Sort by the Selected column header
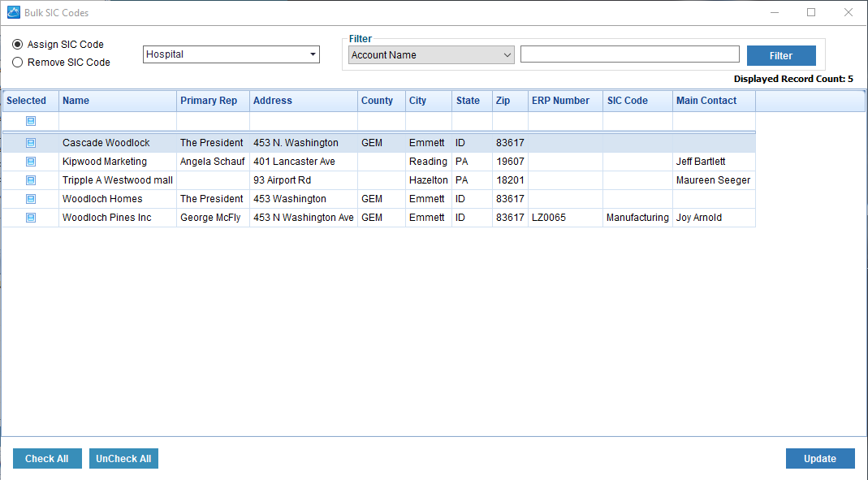The image size is (868, 480). tap(31, 101)
